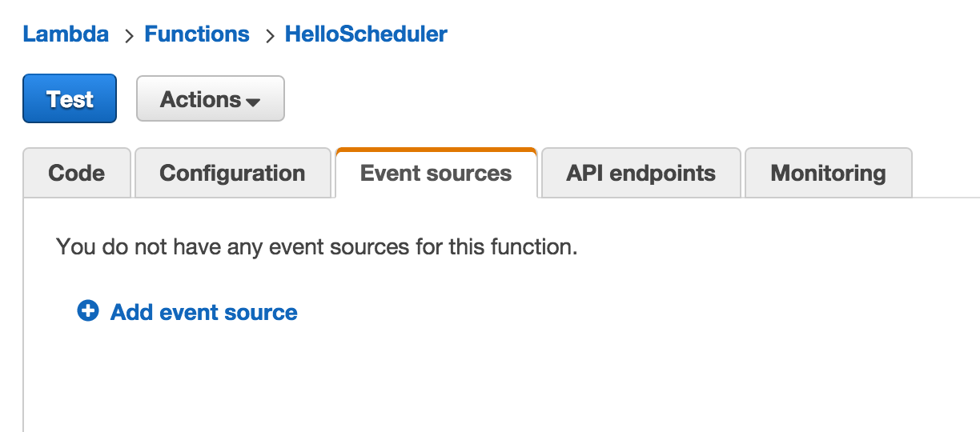Click the caret arrow on the Actions button
This screenshot has height=432, width=980.
click(x=253, y=102)
